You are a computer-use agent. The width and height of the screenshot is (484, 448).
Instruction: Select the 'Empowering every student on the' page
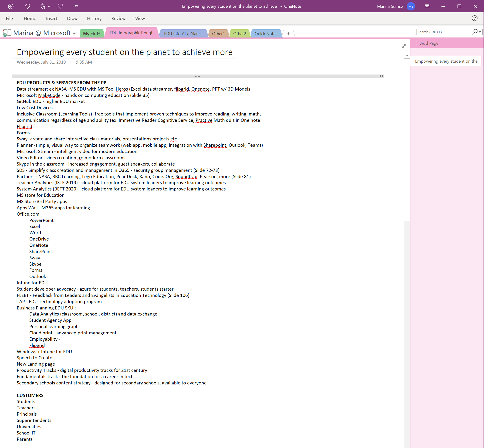(x=446, y=61)
